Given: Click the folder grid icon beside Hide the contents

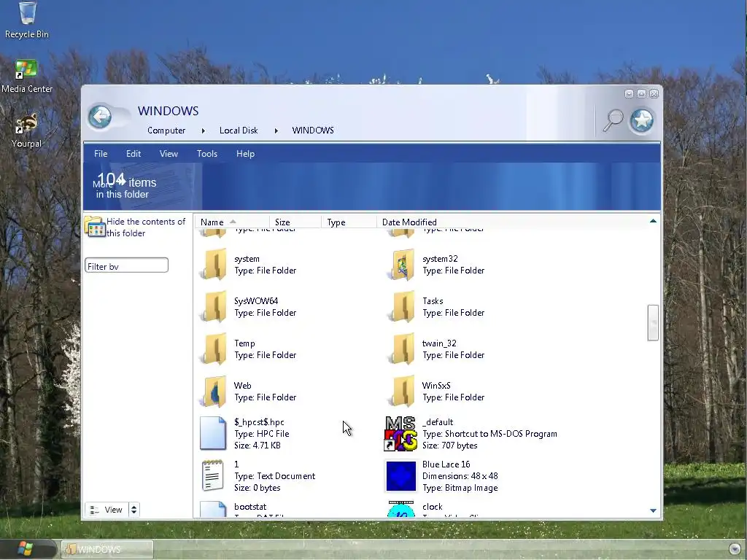Looking at the screenshot, I should pos(95,227).
